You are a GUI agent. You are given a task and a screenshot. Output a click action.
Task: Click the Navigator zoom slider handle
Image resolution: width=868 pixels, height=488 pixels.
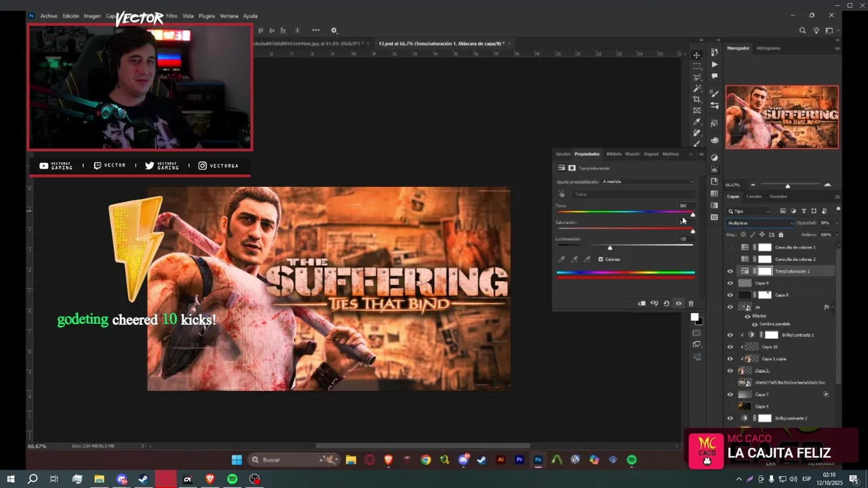click(x=787, y=186)
